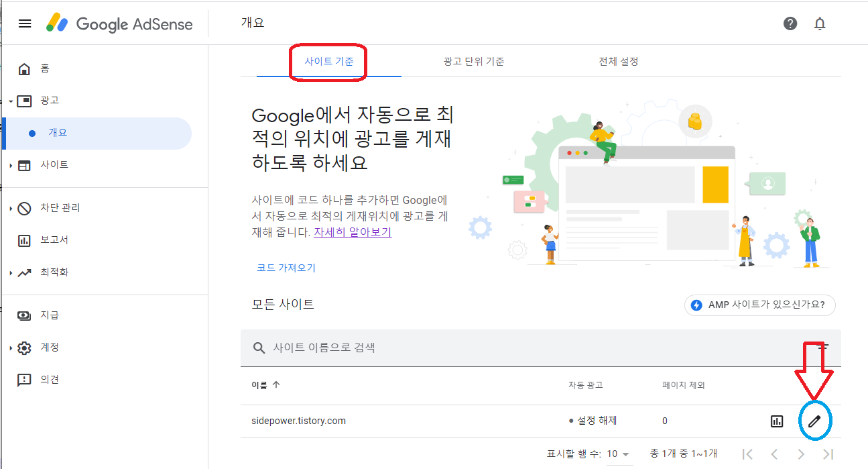The image size is (868, 469).
Task: Click AMP 사이트가 있으신가요? button
Action: tap(760, 305)
